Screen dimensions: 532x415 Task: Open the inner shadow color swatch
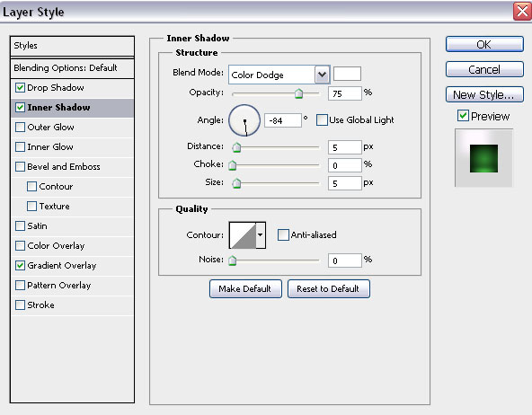coord(347,74)
